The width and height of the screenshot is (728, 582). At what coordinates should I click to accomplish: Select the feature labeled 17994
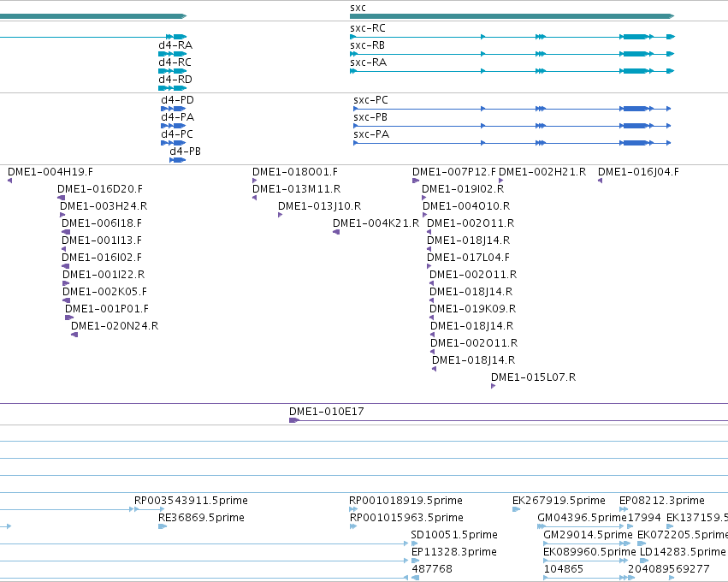644,519
